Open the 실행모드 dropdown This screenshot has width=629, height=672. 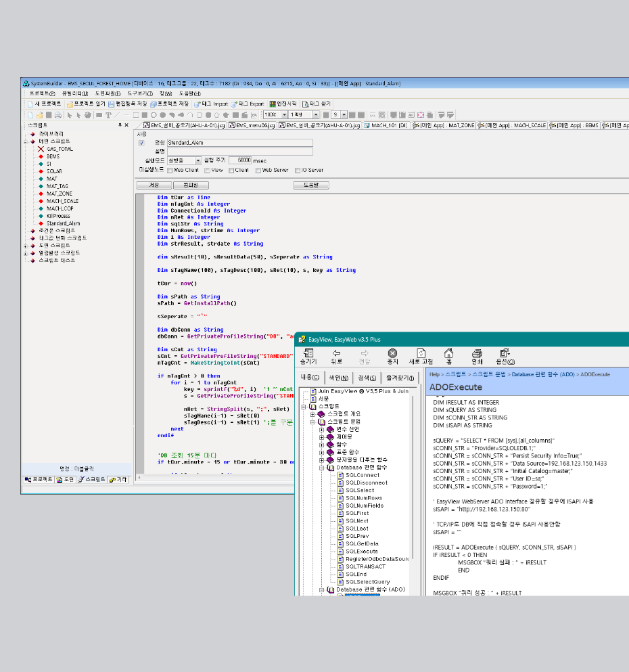pos(197,160)
